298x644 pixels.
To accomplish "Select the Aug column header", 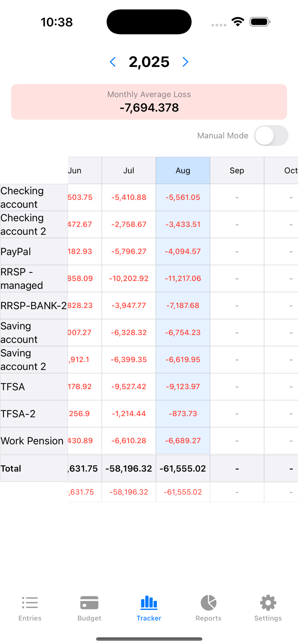I will point(183,171).
